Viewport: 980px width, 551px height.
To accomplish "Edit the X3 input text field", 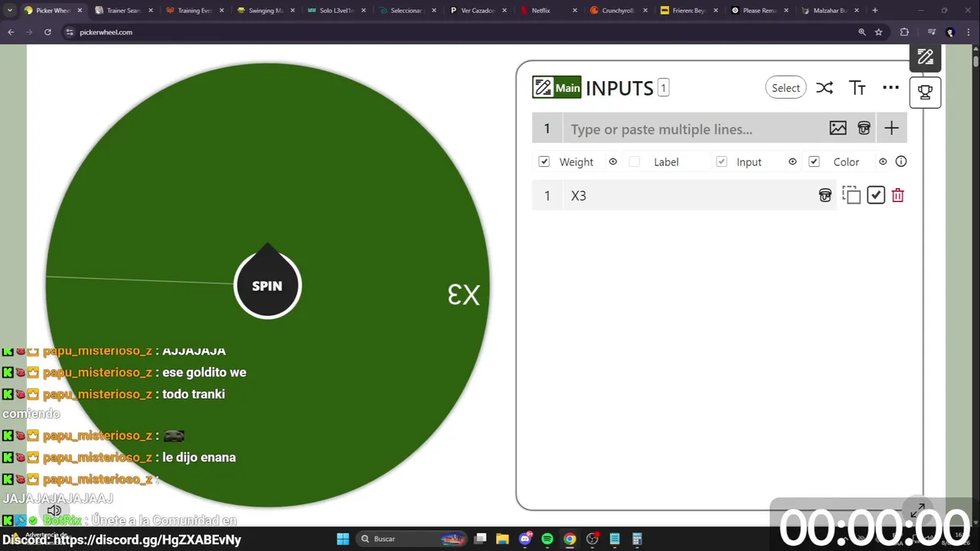I will (x=689, y=195).
